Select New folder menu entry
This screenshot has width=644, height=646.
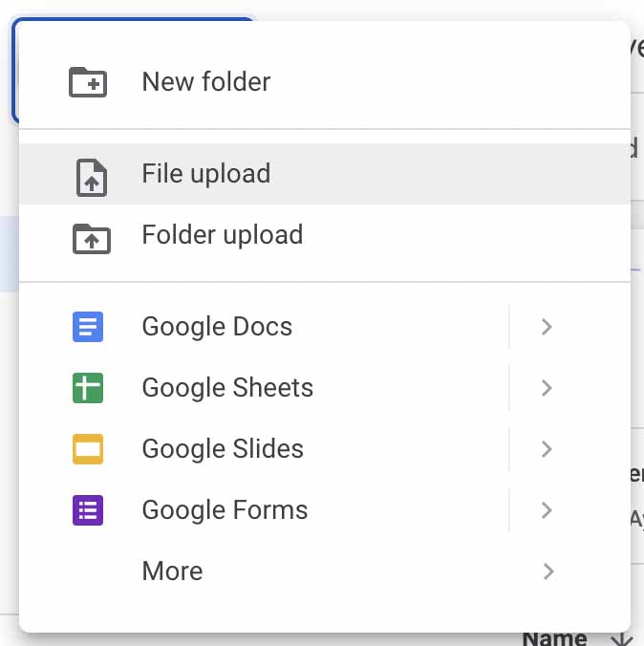pyautogui.click(x=325, y=82)
